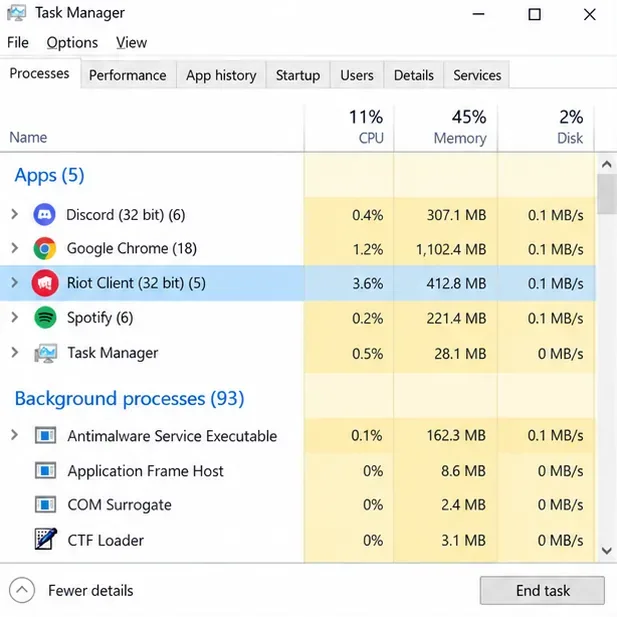Select the Background processes (93) header
This screenshot has height=617, width=617.
coord(129,399)
